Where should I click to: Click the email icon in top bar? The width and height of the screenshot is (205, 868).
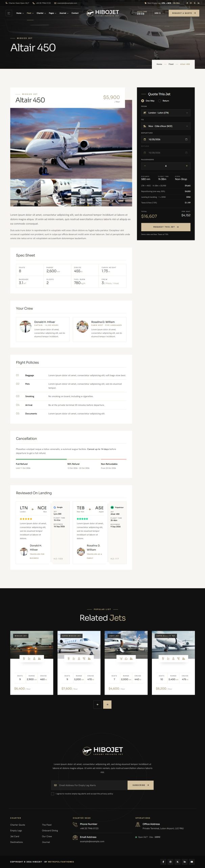pyautogui.click(x=55, y=3)
